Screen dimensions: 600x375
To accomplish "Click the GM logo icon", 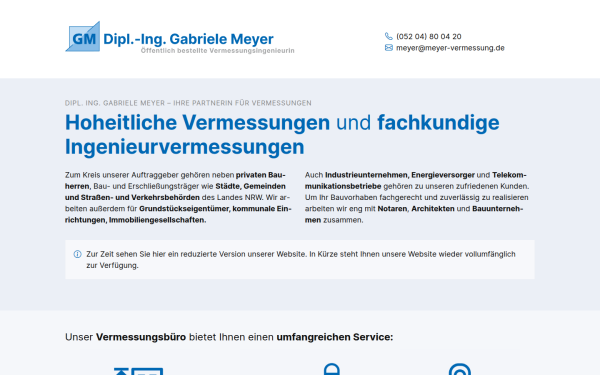I will point(83,37).
